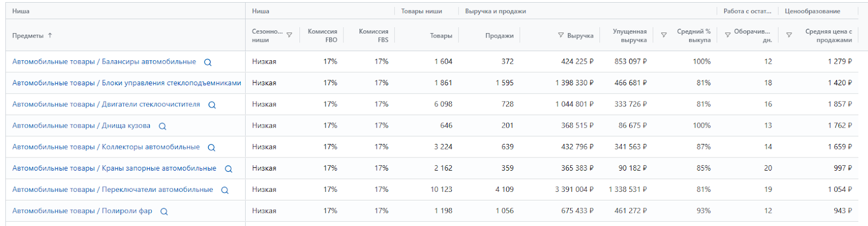The height and width of the screenshot is (226, 868).
Task: Open Балансиры автомобильные category link
Action: (104, 62)
